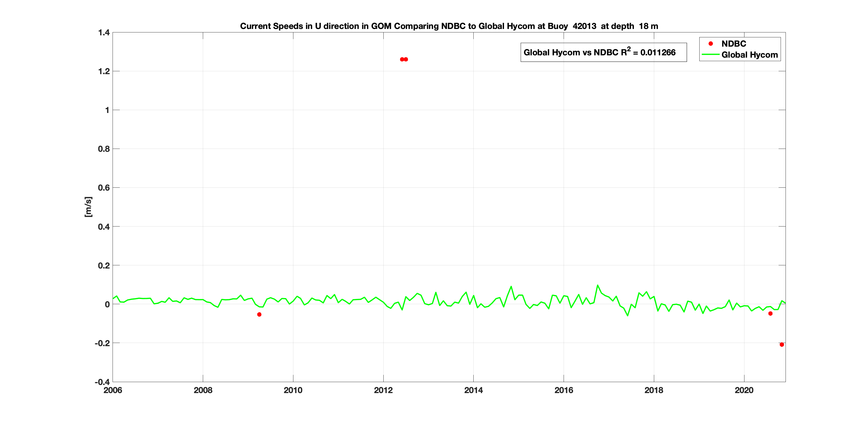Click the lowest red NDBC point near -0.2

click(782, 344)
